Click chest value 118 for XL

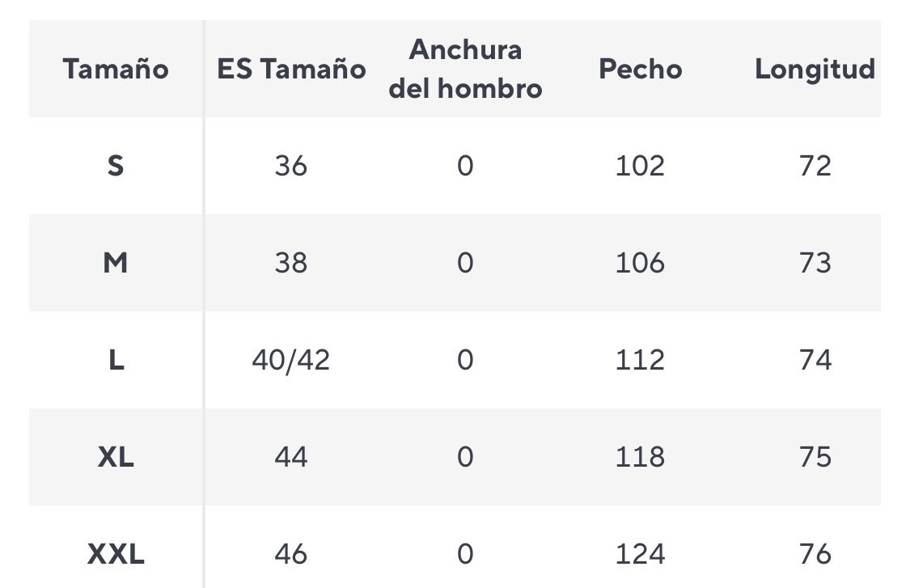click(x=640, y=457)
